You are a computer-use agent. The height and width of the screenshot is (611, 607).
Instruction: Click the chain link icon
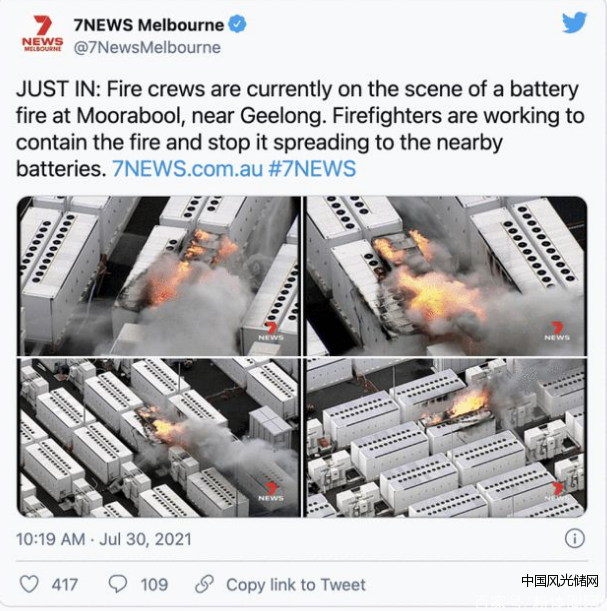(x=205, y=584)
